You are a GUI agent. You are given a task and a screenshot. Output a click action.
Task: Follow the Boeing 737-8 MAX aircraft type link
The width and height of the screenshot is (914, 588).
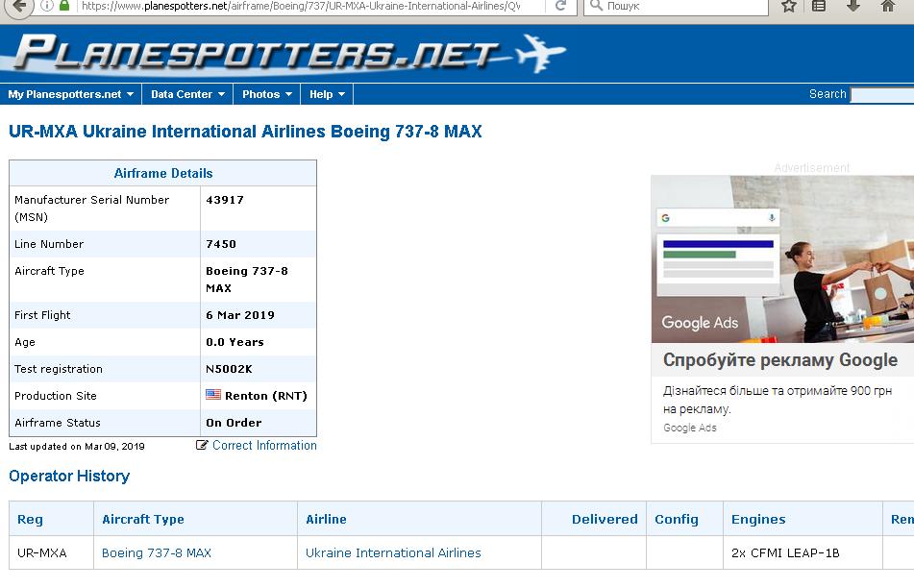click(157, 552)
